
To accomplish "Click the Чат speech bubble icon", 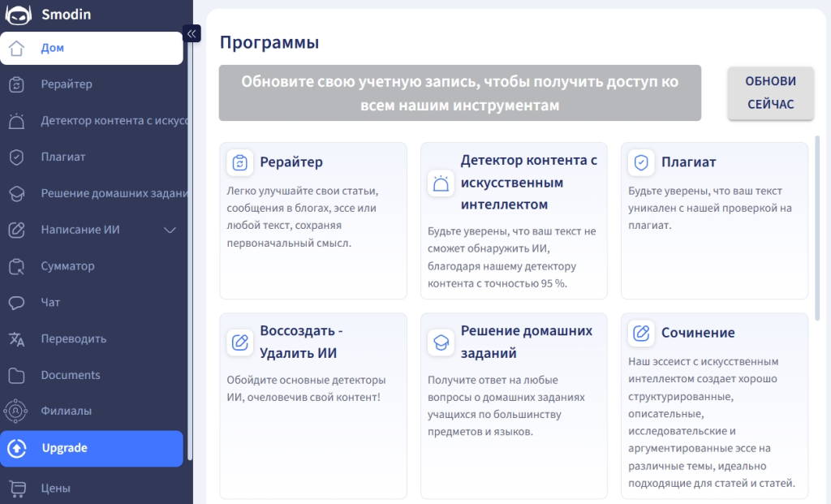I will (16, 303).
